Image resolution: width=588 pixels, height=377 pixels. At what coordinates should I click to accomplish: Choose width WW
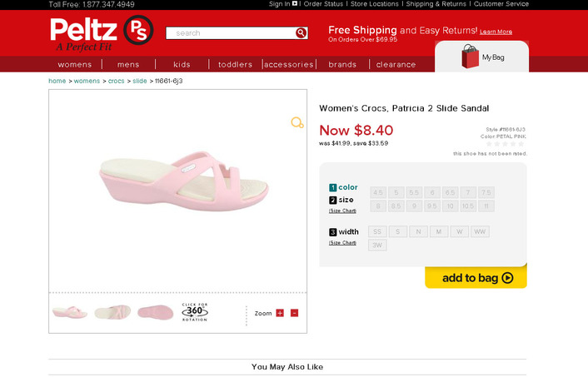[480, 231]
